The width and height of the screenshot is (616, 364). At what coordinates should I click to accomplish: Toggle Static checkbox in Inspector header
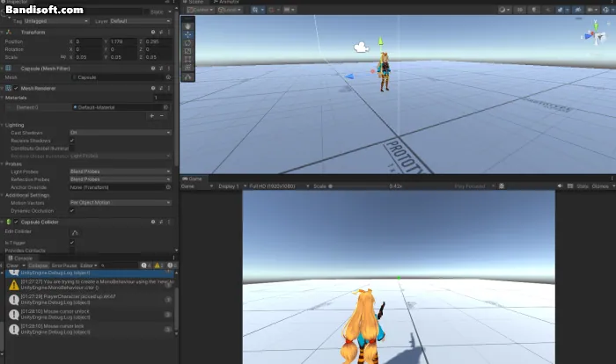[146, 12]
